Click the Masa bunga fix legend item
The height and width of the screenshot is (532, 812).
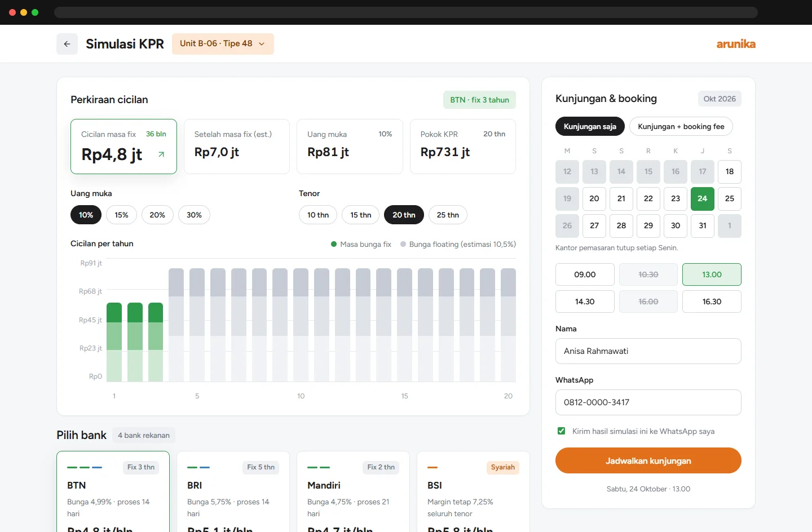coord(361,244)
